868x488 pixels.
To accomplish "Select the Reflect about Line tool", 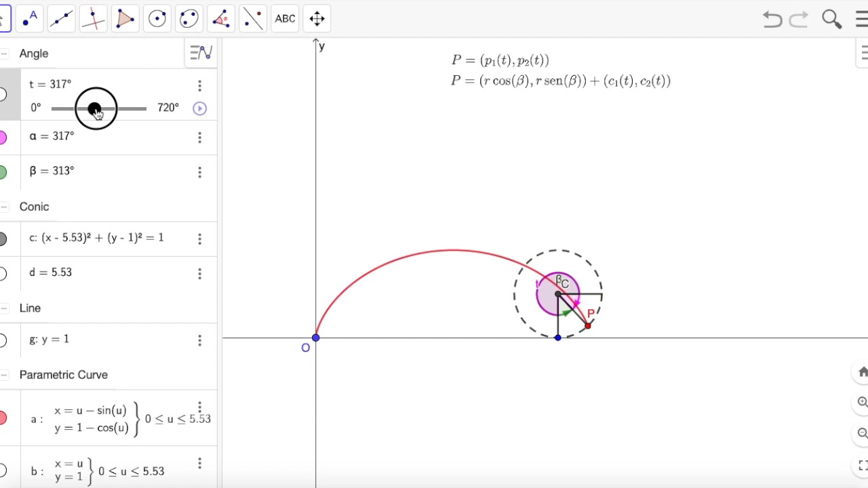I will [252, 18].
